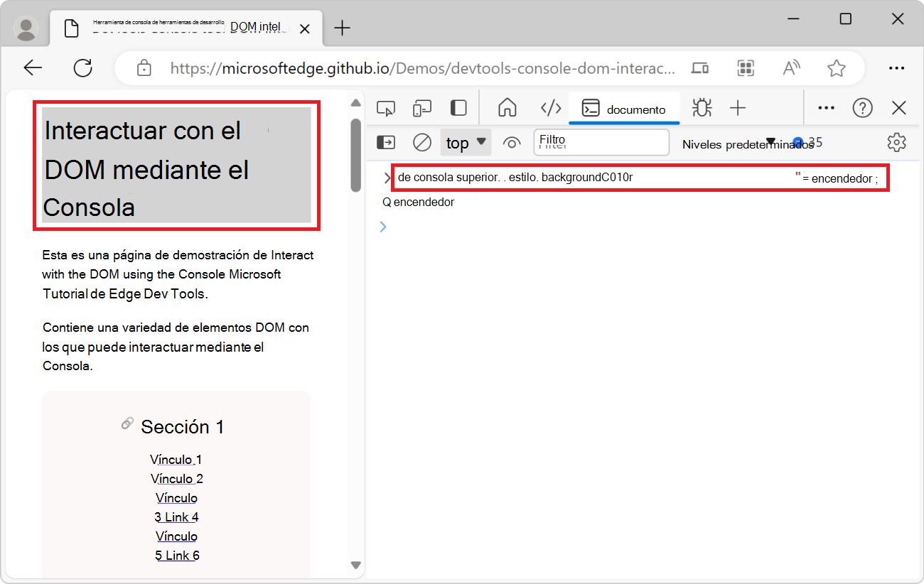The height and width of the screenshot is (584, 924).
Task: Switch to the documento console tab
Action: point(624,108)
